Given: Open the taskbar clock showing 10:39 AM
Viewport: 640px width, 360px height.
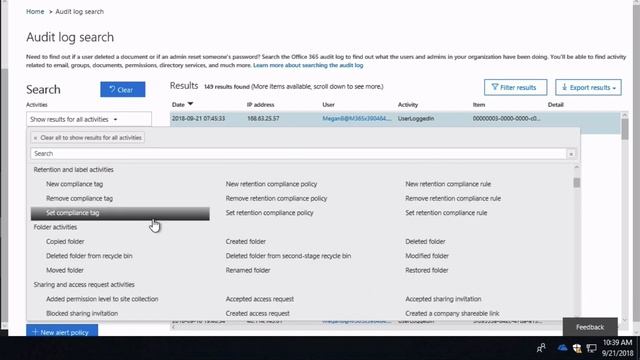Looking at the screenshot, I should tap(617, 347).
